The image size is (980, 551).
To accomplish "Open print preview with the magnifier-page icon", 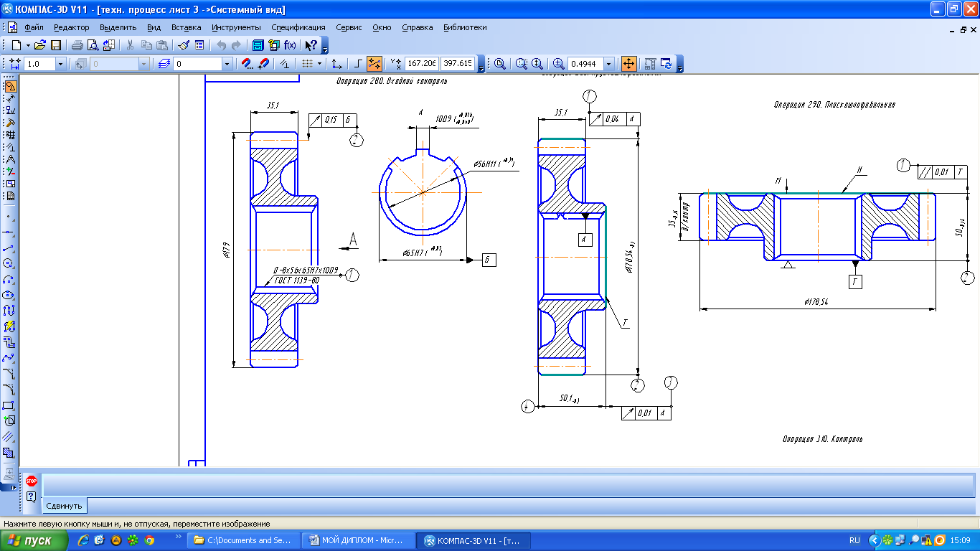I will [93, 45].
